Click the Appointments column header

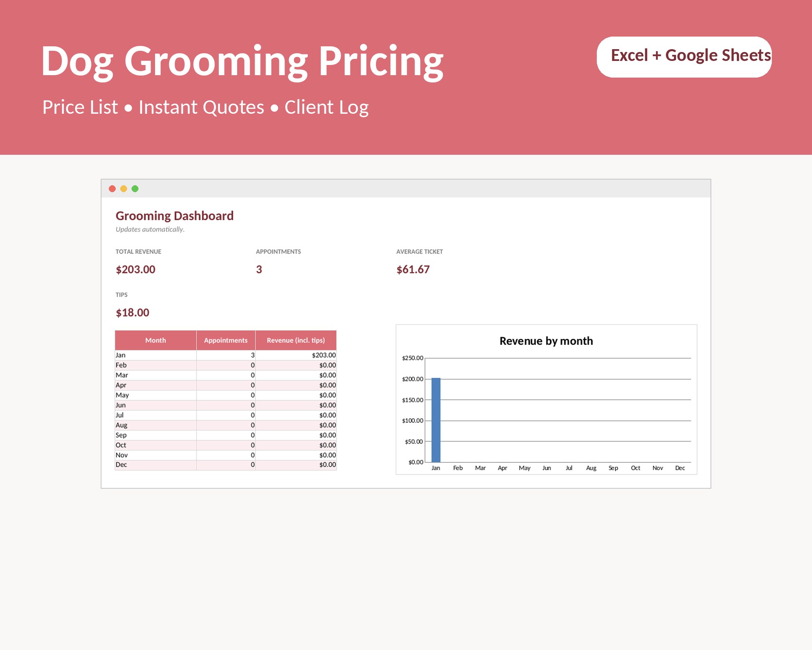pos(226,340)
